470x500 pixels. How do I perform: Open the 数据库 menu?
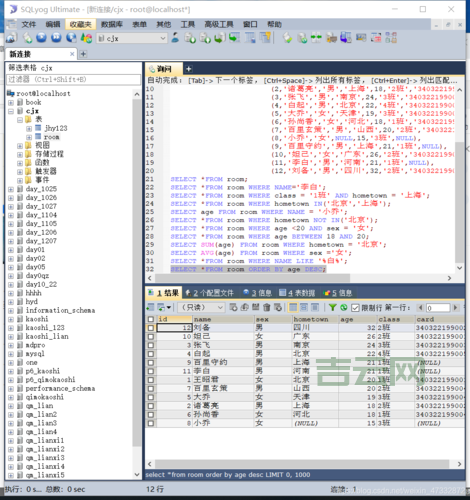point(112,24)
